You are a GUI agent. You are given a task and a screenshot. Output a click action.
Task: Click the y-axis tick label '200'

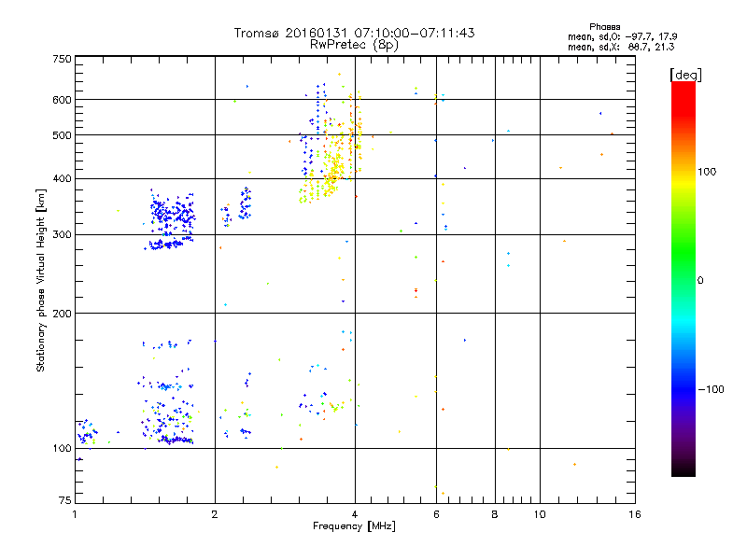coord(62,314)
